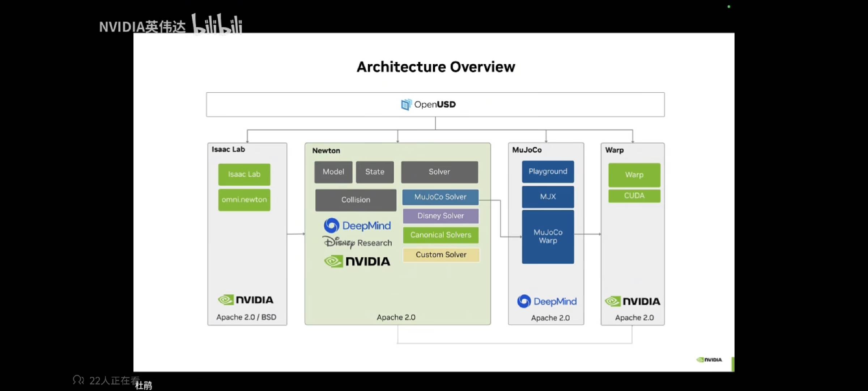Click the viewer count icon at bottom left
Image resolution: width=868 pixels, height=391 pixels.
point(78,380)
